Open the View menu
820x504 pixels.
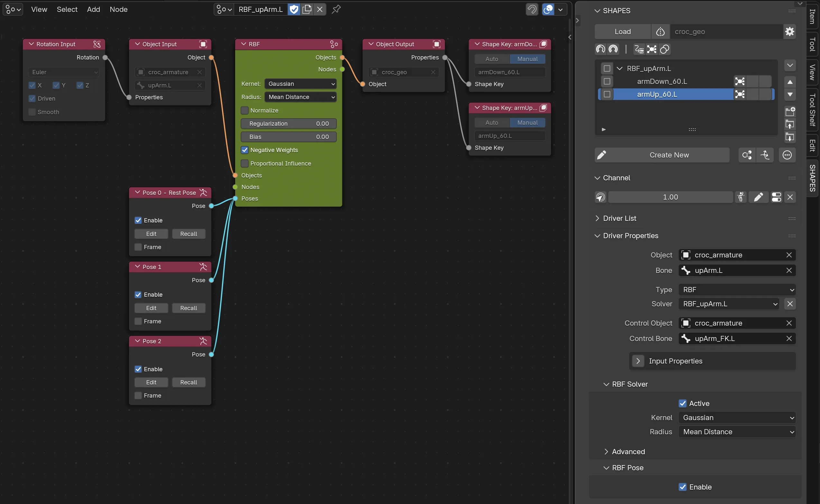(x=39, y=9)
